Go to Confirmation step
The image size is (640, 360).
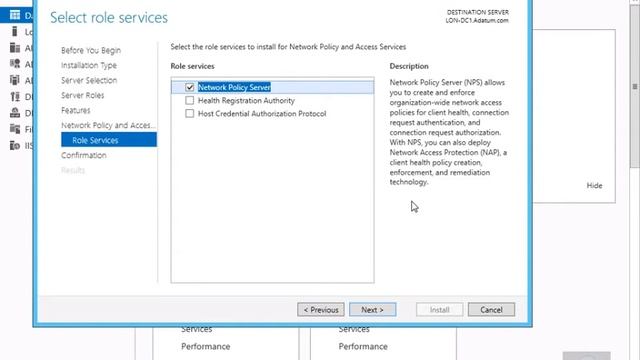click(84, 155)
